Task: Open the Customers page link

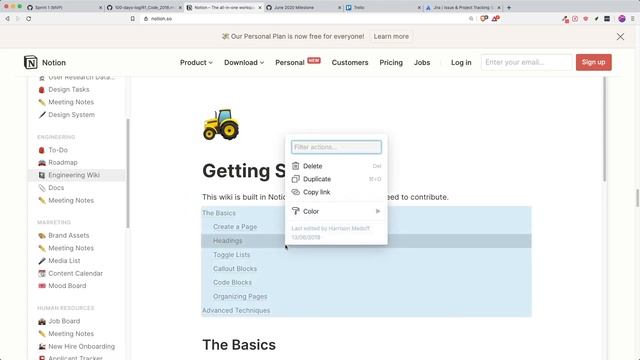Action: tap(350, 62)
